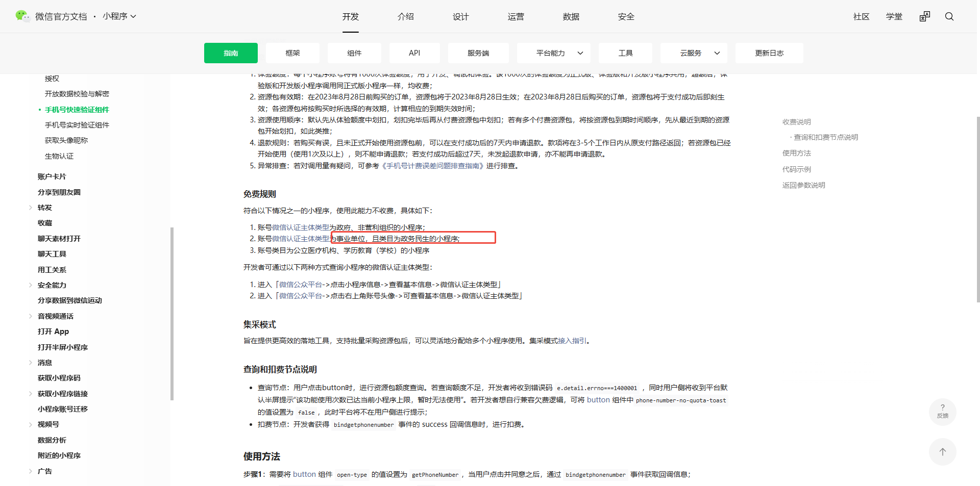Open 账户卡片 sidebar item
The width and height of the screenshot is (980, 486).
click(52, 176)
